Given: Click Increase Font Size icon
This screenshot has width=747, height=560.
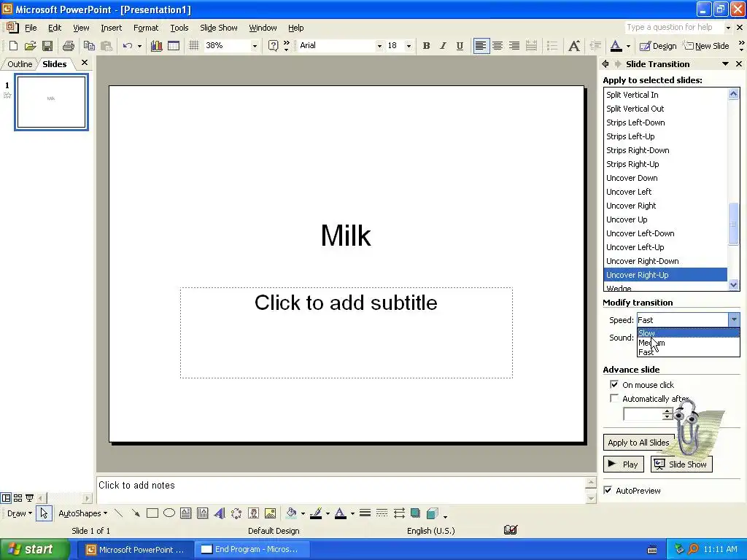Looking at the screenshot, I should [574, 46].
